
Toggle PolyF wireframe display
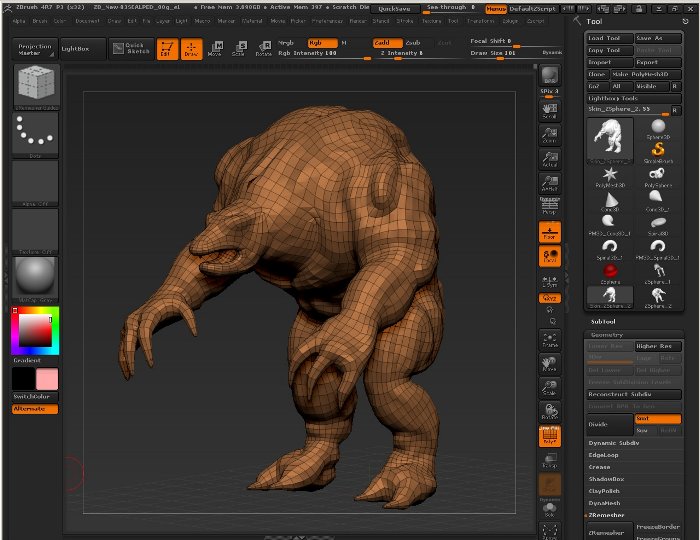549,435
